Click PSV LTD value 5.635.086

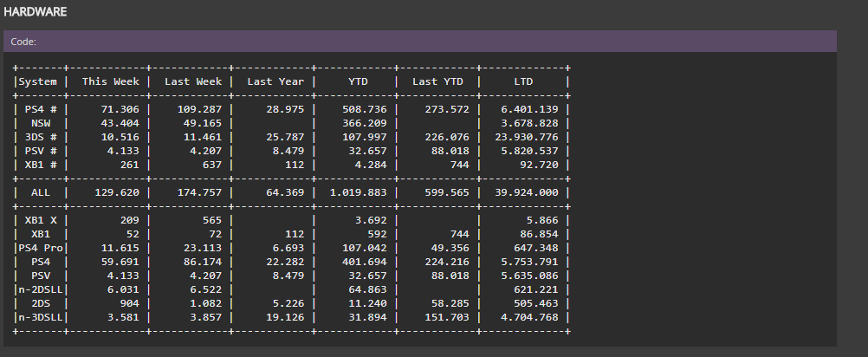click(529, 276)
